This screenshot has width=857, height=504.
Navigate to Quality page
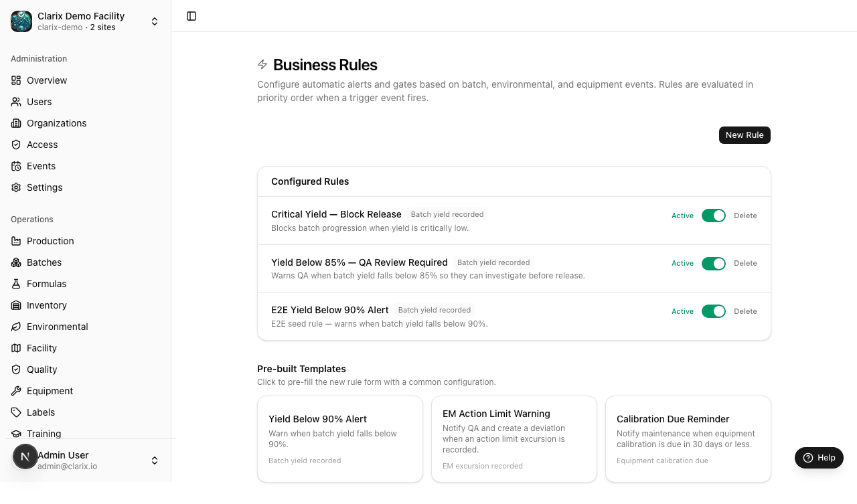coord(85,369)
